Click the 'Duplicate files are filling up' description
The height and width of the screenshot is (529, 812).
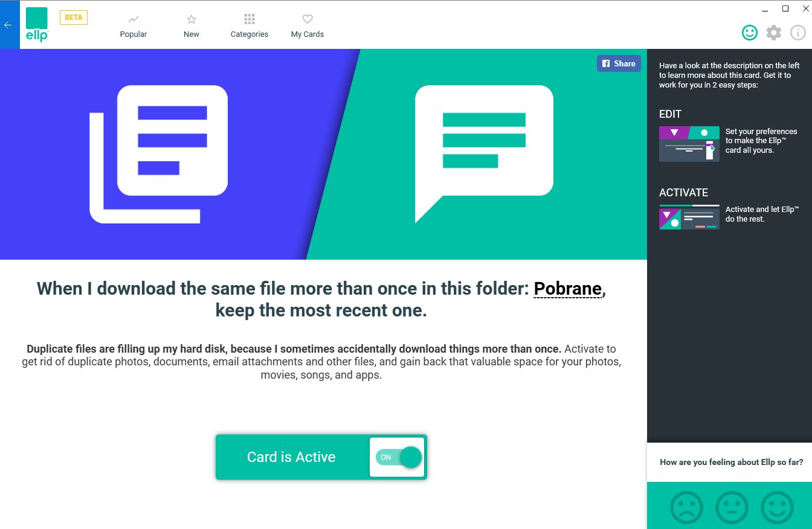(x=321, y=362)
